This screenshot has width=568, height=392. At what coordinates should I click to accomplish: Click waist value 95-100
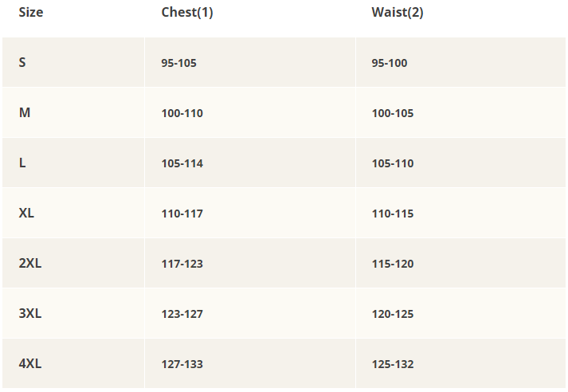coord(390,63)
